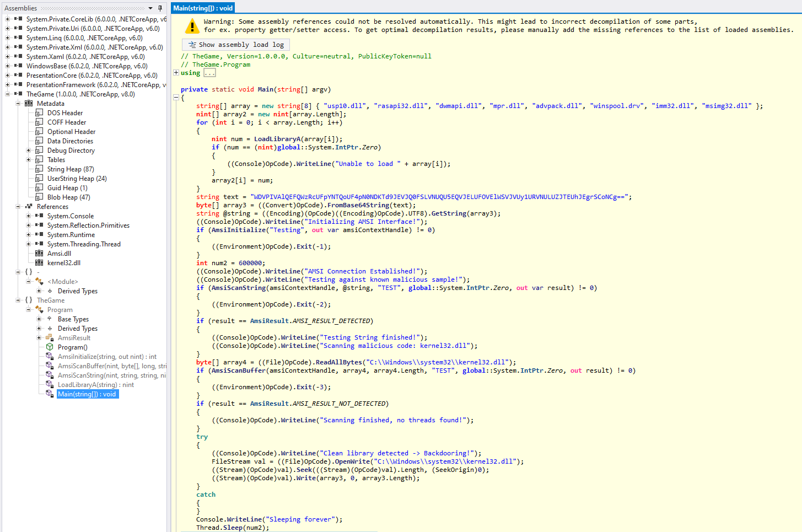Click the warning triangle icon

(x=192, y=26)
